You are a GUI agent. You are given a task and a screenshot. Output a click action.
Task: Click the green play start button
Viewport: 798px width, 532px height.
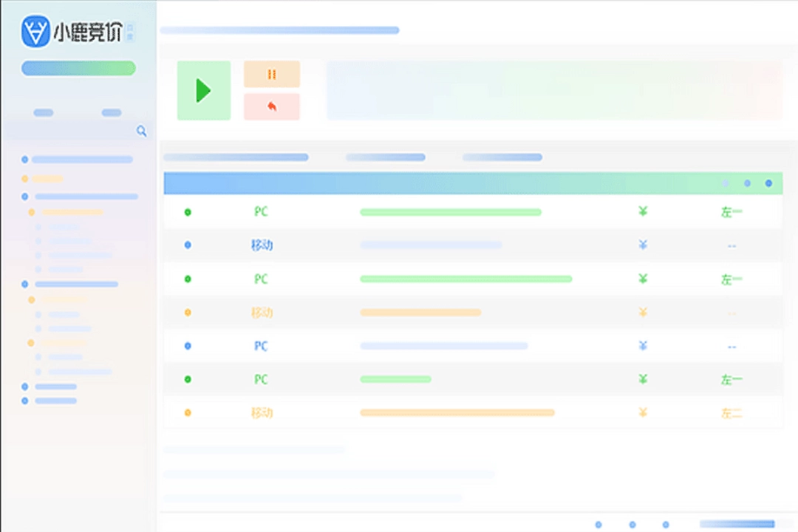204,91
